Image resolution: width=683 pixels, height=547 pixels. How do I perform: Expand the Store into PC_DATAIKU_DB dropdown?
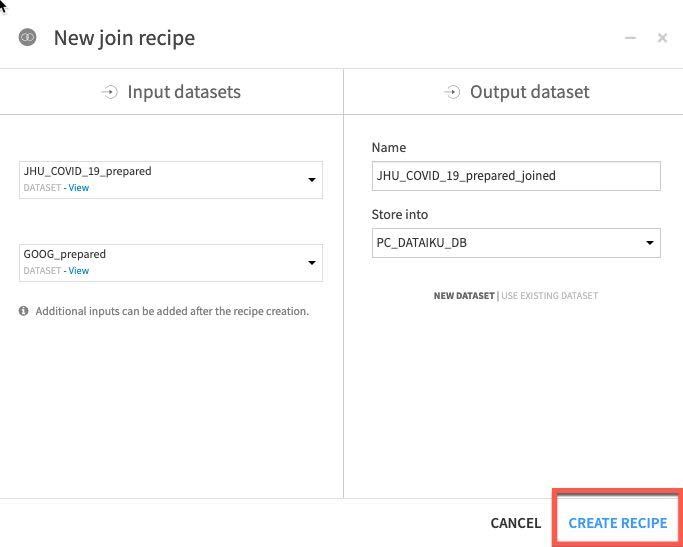(649, 243)
